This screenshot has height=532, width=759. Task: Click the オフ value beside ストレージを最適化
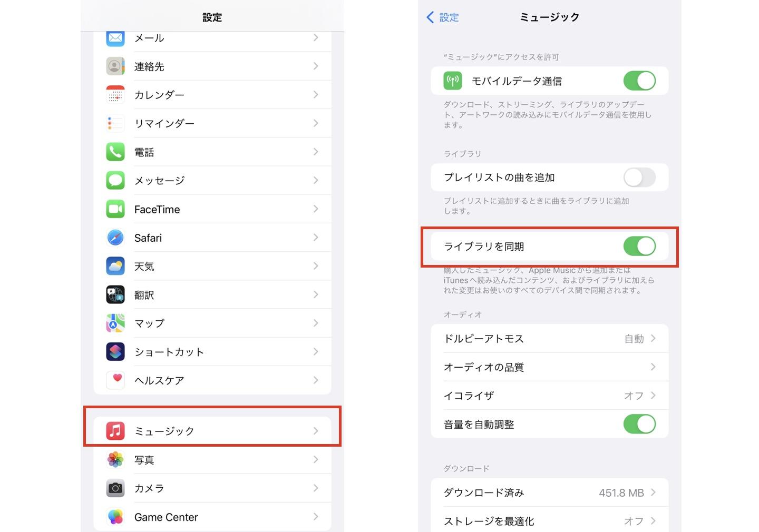click(x=634, y=521)
